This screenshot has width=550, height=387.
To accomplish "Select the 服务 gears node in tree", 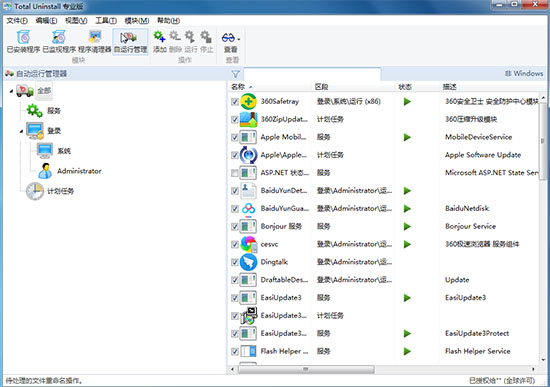I will pyautogui.click(x=43, y=111).
